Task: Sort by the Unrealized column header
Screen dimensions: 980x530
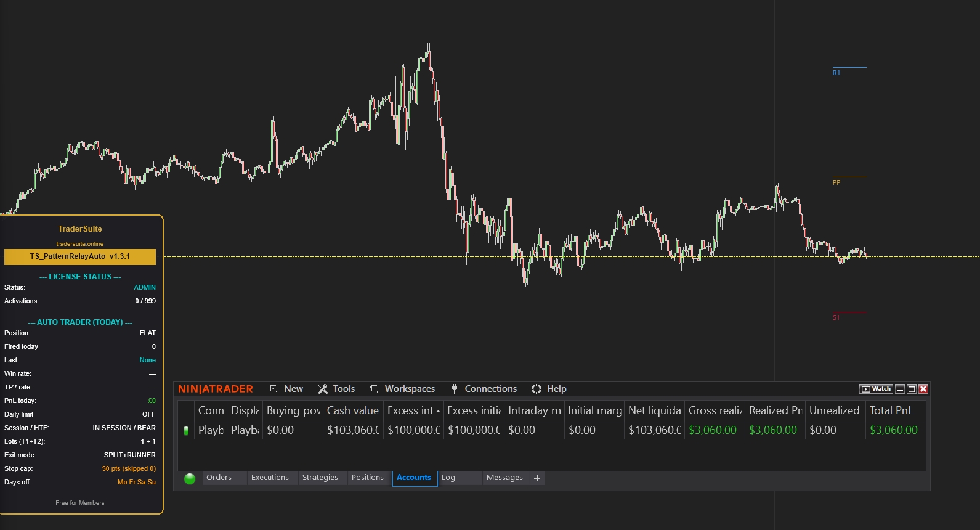Action: tap(835, 410)
